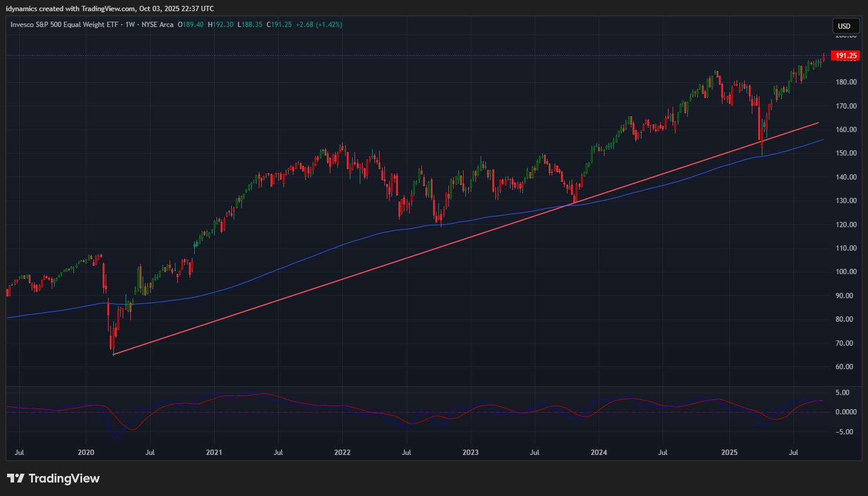Click the 0.0000 label on oscillator scale

click(846, 412)
